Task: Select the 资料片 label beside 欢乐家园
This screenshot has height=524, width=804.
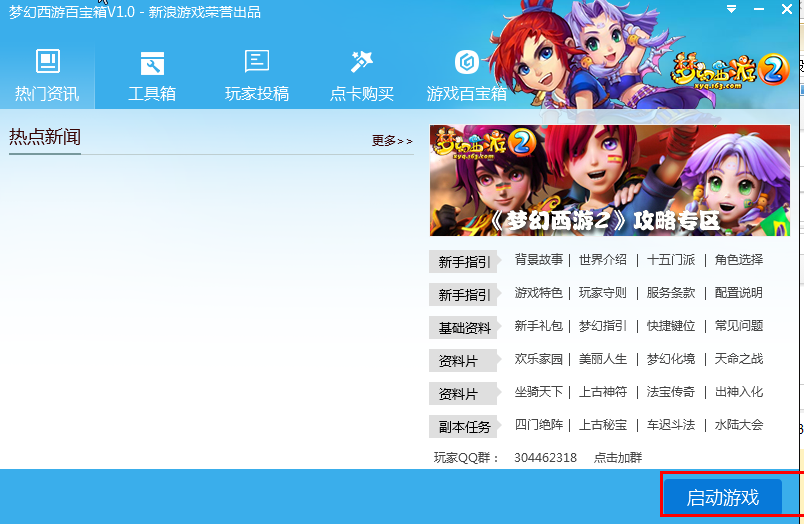Action: tap(464, 361)
